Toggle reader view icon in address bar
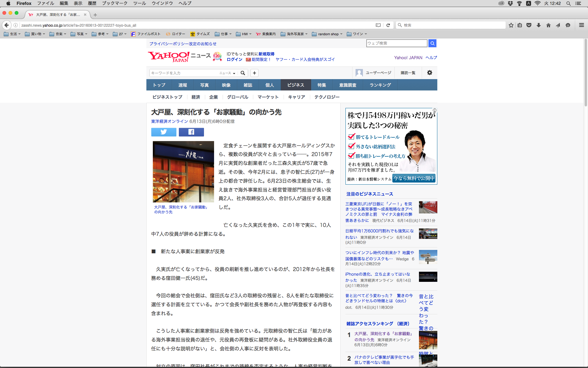 [x=378, y=25]
